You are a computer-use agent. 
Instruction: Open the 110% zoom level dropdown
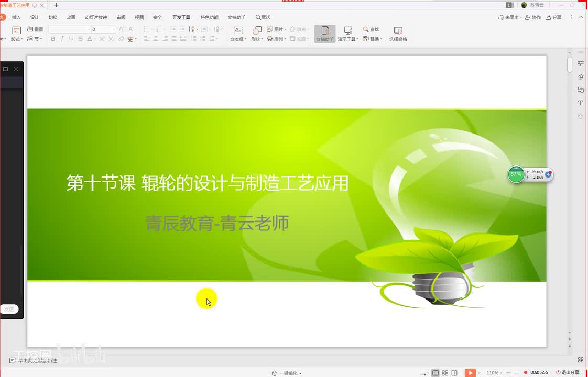pos(494,373)
